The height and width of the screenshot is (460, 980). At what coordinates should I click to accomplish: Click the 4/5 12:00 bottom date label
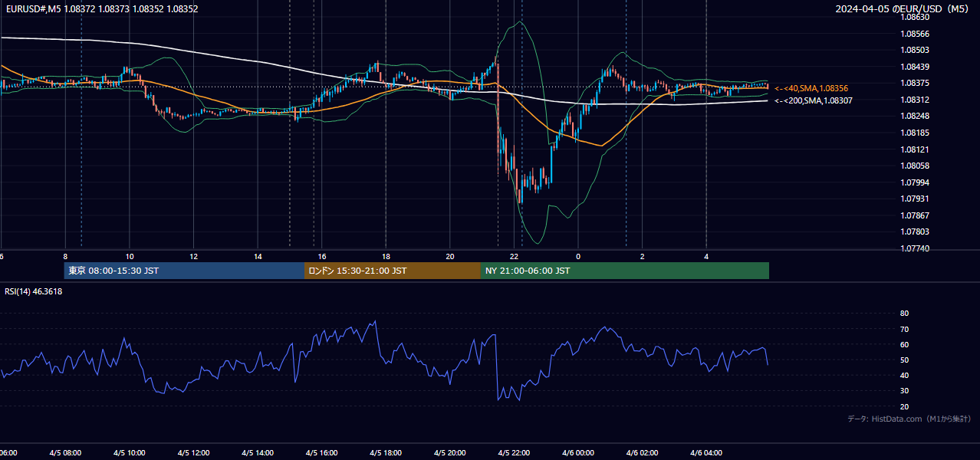pos(193,453)
